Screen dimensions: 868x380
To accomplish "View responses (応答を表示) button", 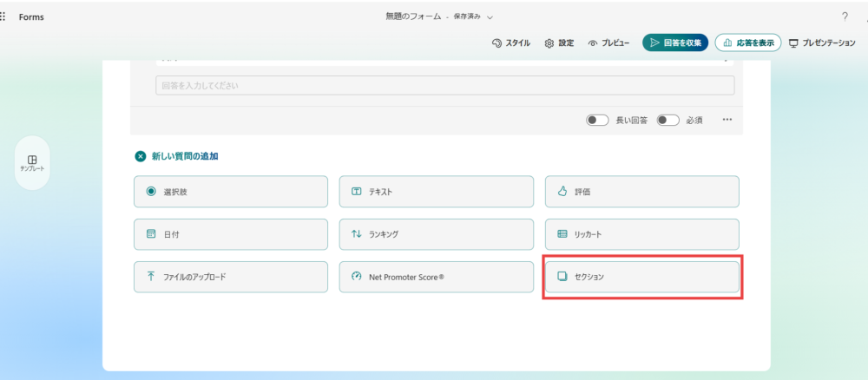I will [x=747, y=43].
